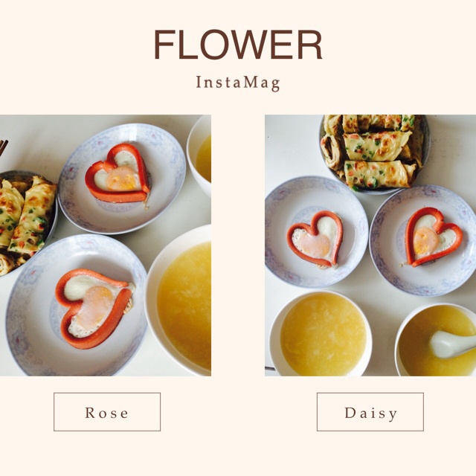
Task: Select the orange-yolk heart egg in Daisy photo
Action: 434,237
